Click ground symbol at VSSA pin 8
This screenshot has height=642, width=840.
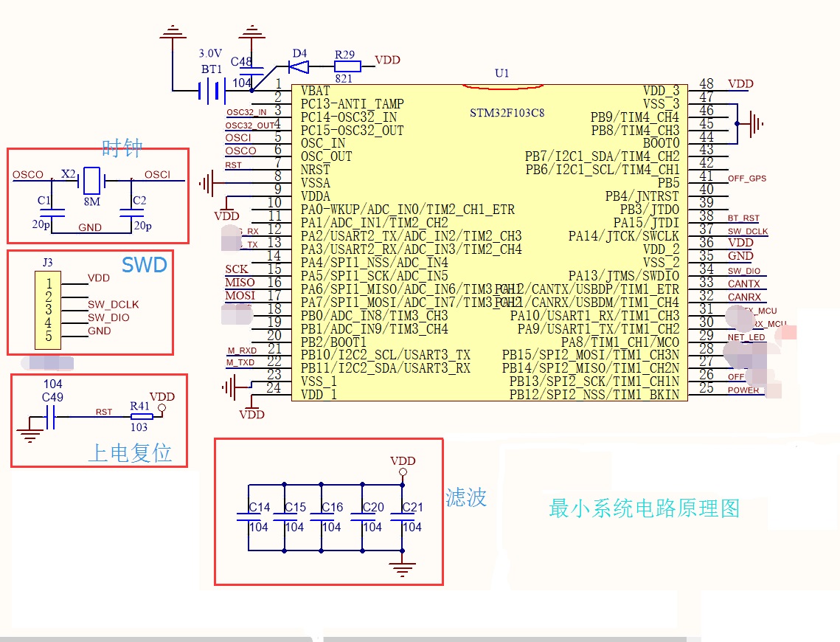coord(206,184)
